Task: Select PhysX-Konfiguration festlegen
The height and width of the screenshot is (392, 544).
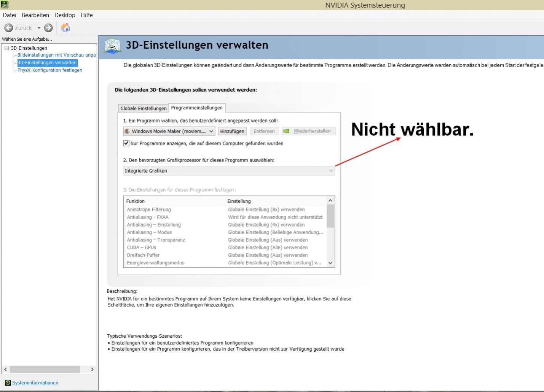Action: point(50,70)
